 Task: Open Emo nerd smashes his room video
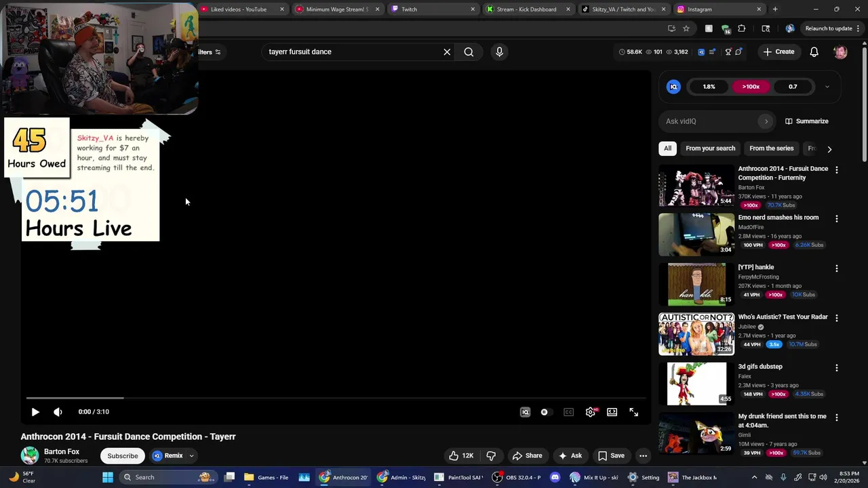pyautogui.click(x=696, y=235)
